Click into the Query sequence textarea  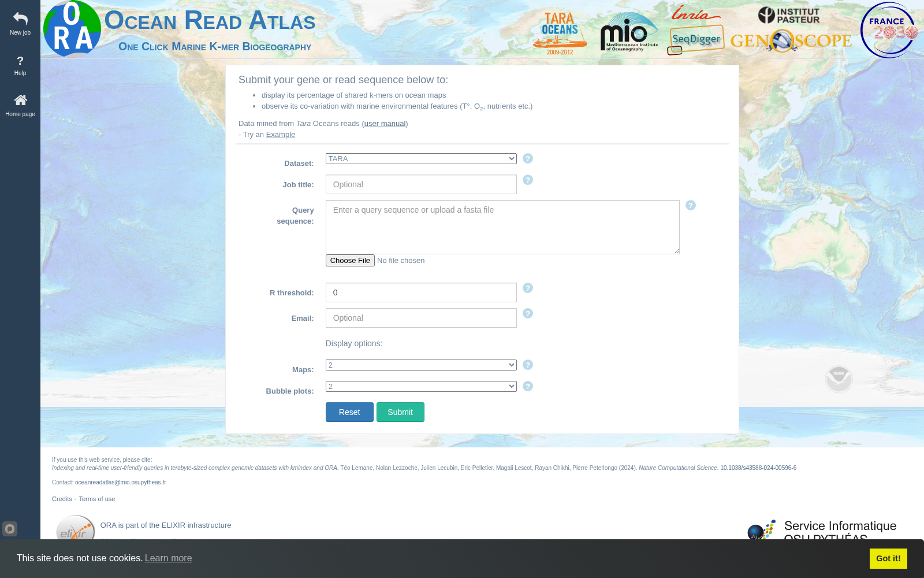[502, 227]
